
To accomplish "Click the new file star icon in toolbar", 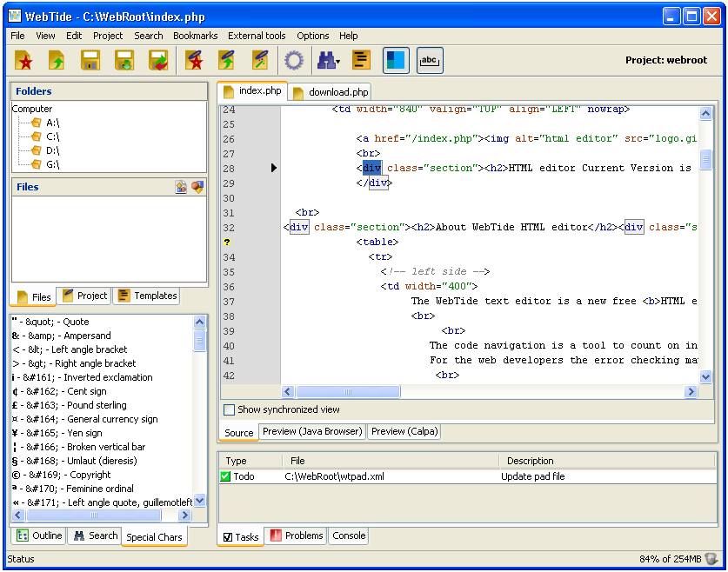I will [23, 60].
